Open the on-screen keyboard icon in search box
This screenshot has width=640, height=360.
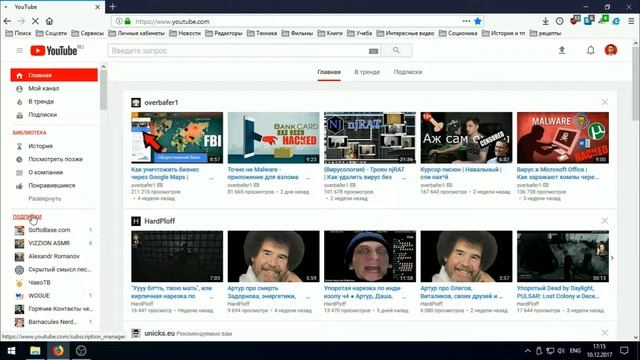tap(373, 51)
